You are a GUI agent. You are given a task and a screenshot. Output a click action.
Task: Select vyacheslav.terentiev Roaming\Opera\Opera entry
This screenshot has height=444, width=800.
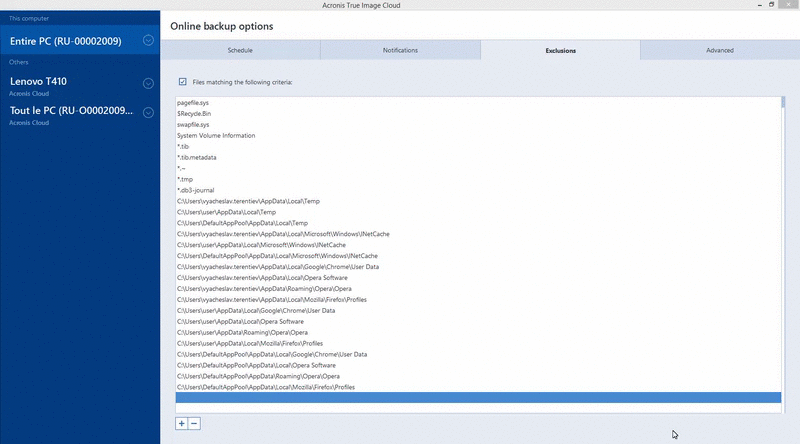(478, 289)
